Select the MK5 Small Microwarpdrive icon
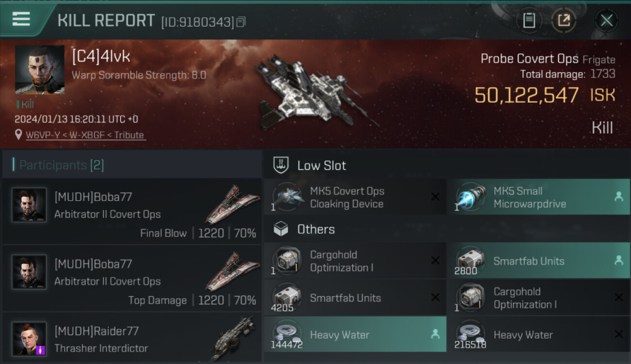631x364 pixels. 471,197
